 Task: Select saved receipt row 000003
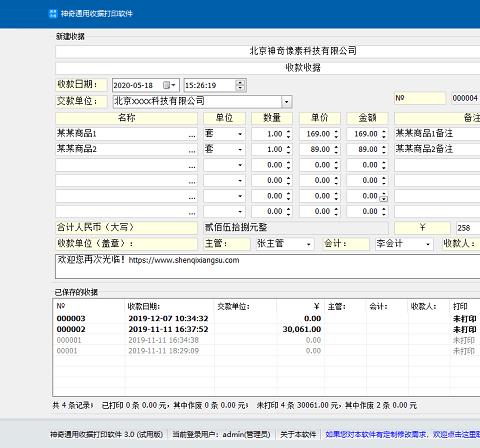[267, 318]
